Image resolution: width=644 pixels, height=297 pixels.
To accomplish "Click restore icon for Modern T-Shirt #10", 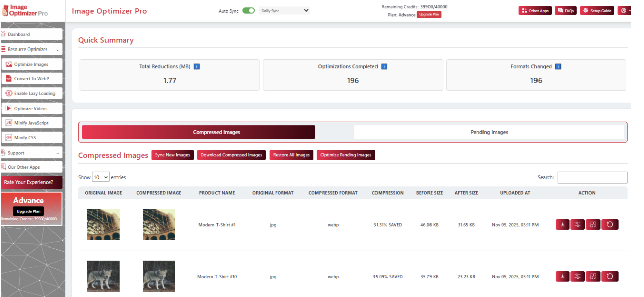I will click(610, 276).
